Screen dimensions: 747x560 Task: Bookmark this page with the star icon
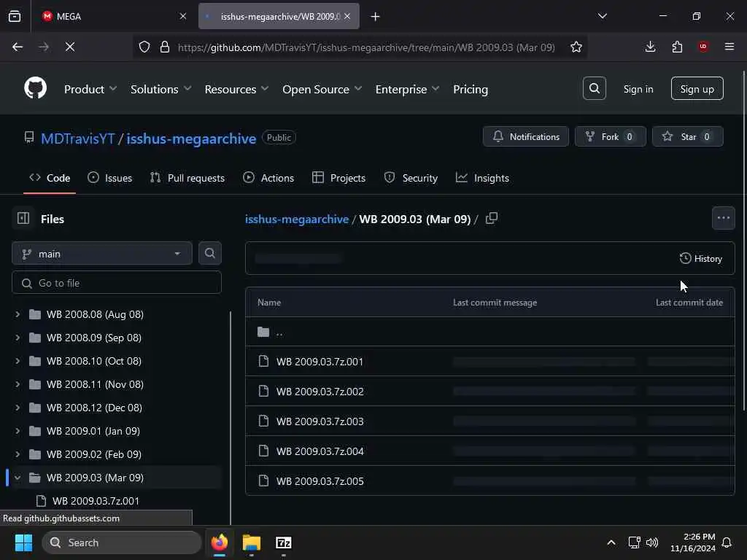(576, 47)
